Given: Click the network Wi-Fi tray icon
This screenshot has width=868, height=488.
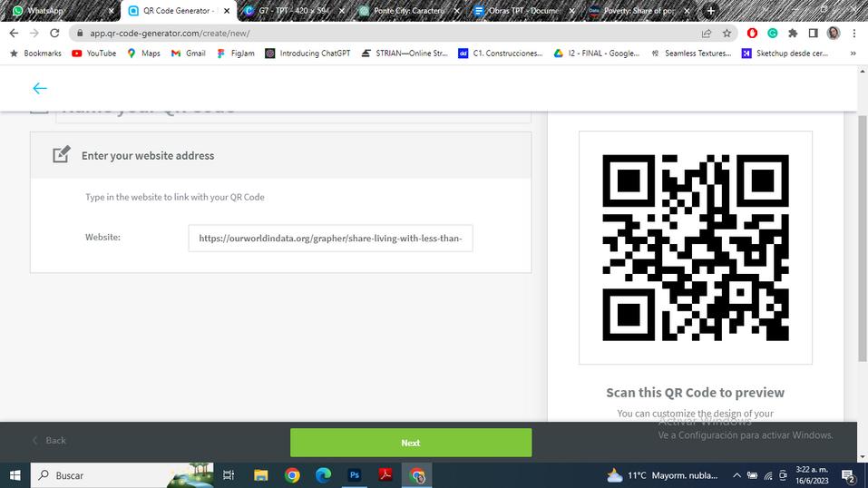Looking at the screenshot, I should point(768,475).
